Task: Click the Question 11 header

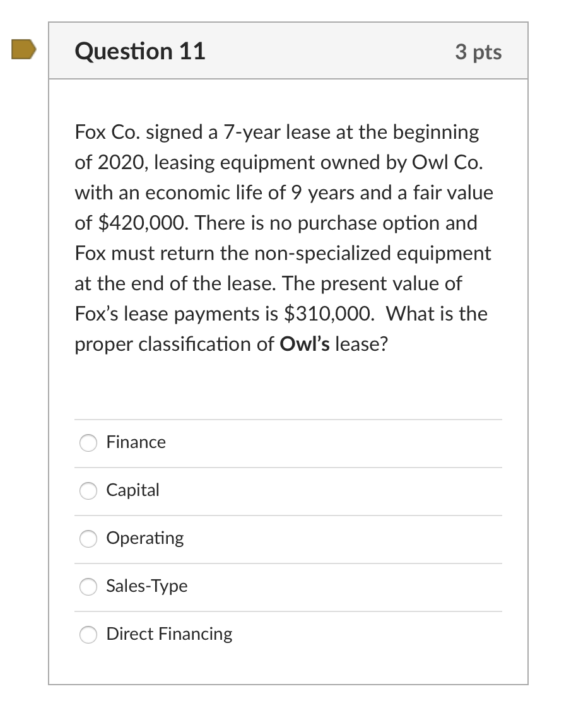Action: tap(140, 50)
